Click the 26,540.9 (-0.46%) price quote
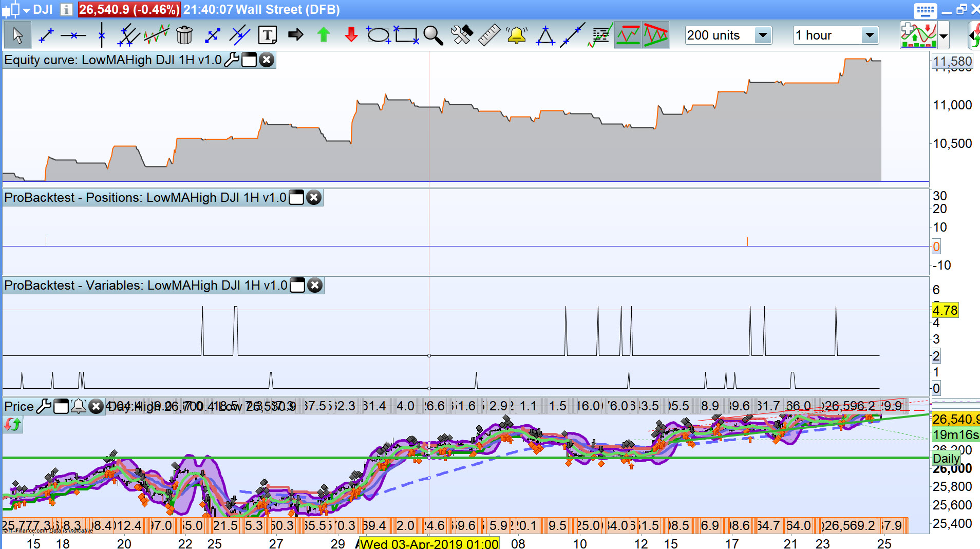Viewport: 980px width, 549px height. click(x=129, y=10)
